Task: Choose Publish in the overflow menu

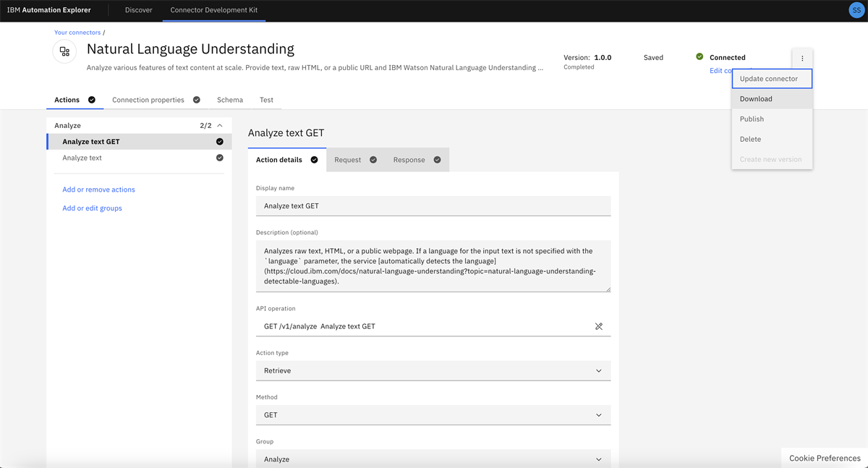Action: pyautogui.click(x=772, y=119)
